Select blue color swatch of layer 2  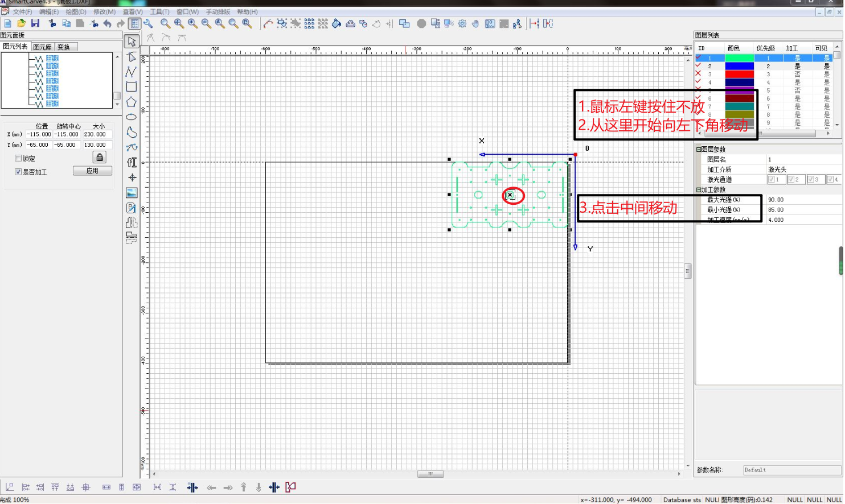click(x=739, y=66)
